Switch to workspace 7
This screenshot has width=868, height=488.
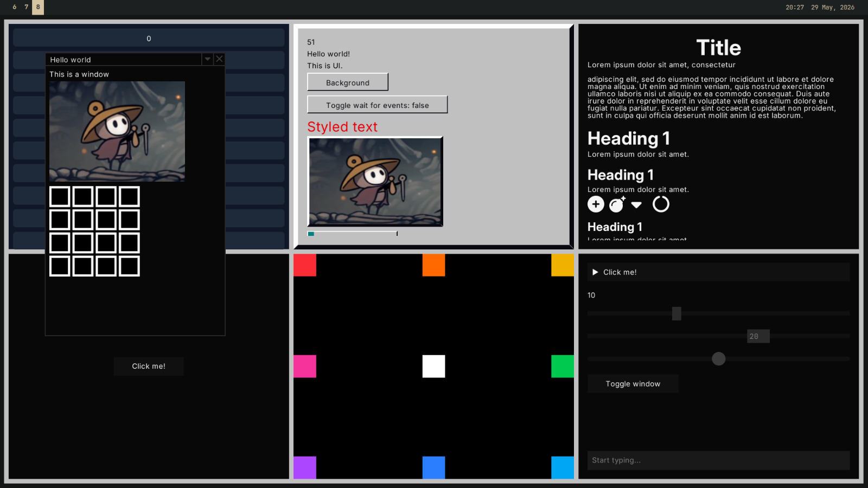26,8
